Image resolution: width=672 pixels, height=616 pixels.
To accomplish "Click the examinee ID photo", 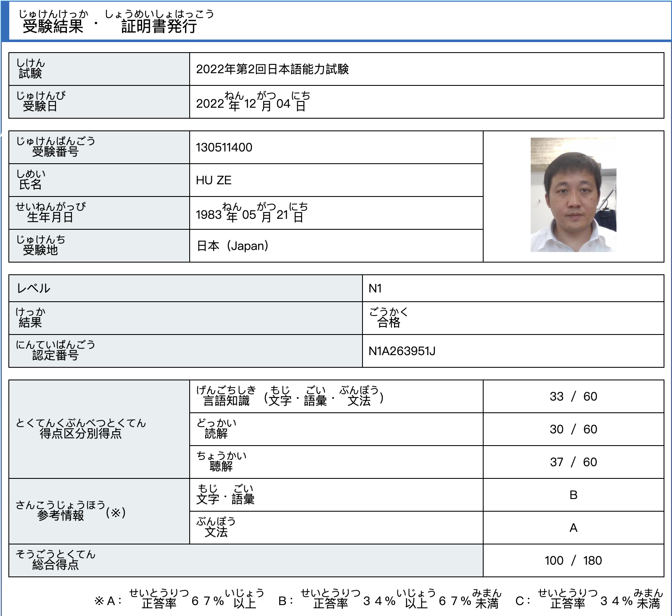I will (x=573, y=195).
